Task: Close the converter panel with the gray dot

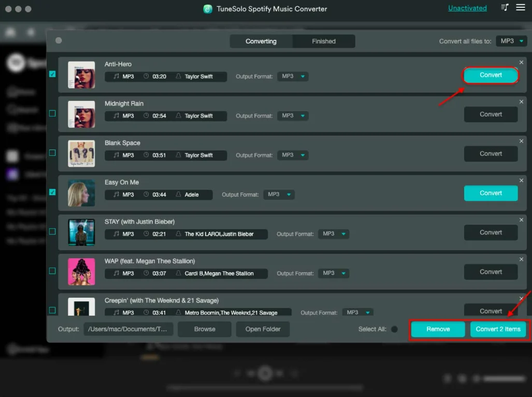Action: [x=59, y=40]
